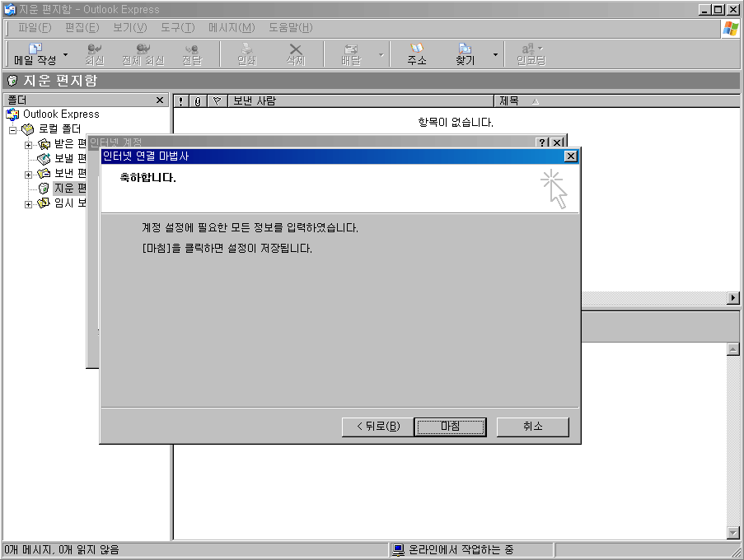Cancel the wizard with 취소 button
Image resolution: width=744 pixels, height=560 pixels.
[x=532, y=427]
